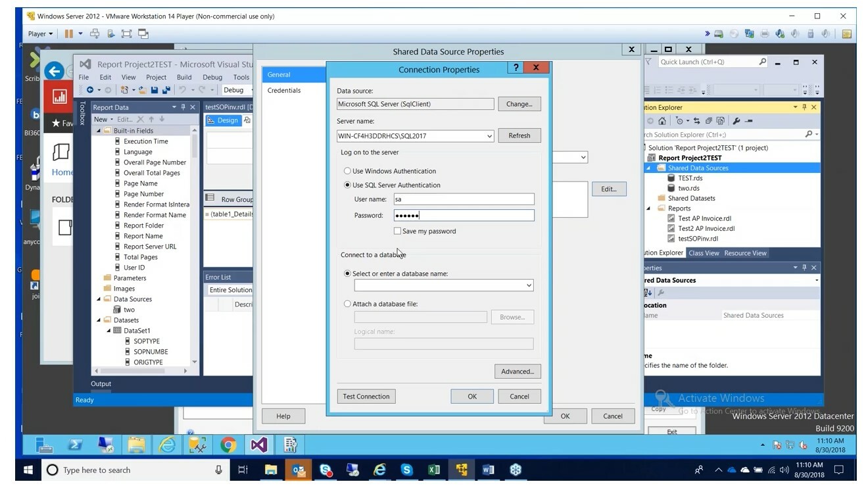Enable Use Windows Authentication

point(347,171)
